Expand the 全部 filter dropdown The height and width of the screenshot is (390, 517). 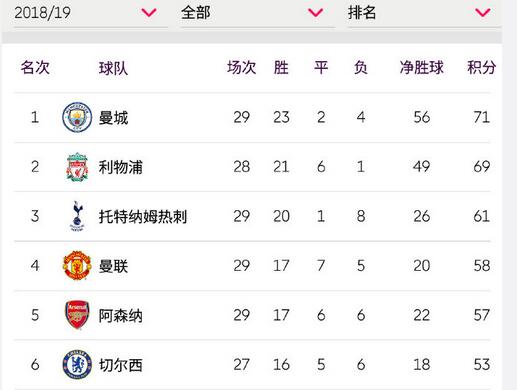coord(257,13)
